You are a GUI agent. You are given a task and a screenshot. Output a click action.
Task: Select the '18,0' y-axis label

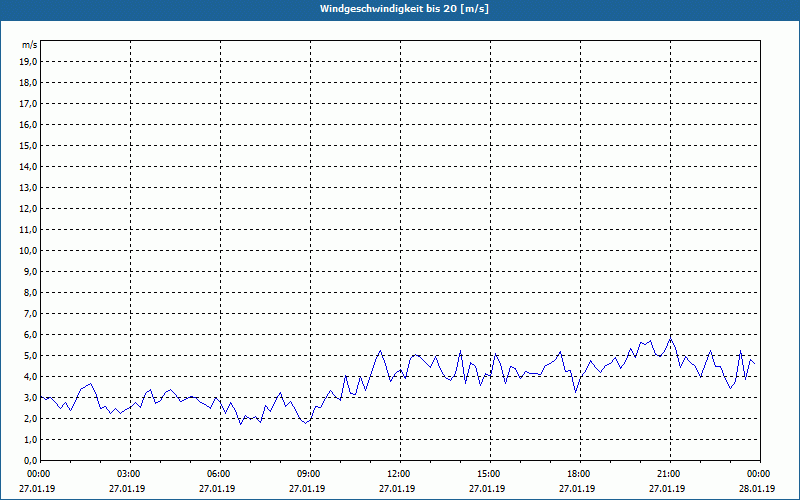click(29, 83)
